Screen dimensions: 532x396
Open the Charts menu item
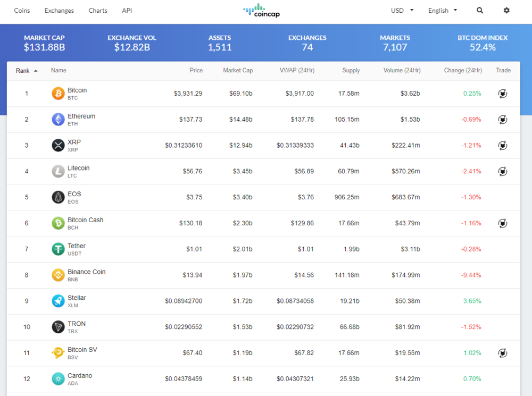pyautogui.click(x=98, y=11)
